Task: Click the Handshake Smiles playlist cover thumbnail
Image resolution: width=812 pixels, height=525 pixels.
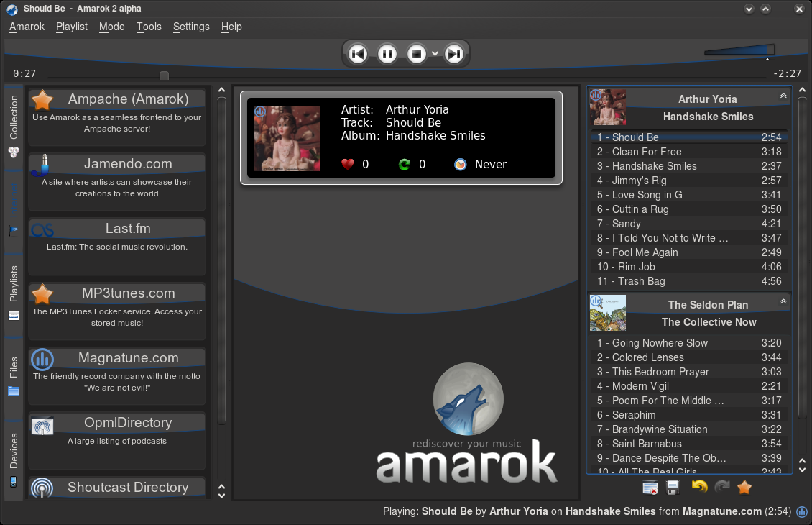Action: (608, 107)
